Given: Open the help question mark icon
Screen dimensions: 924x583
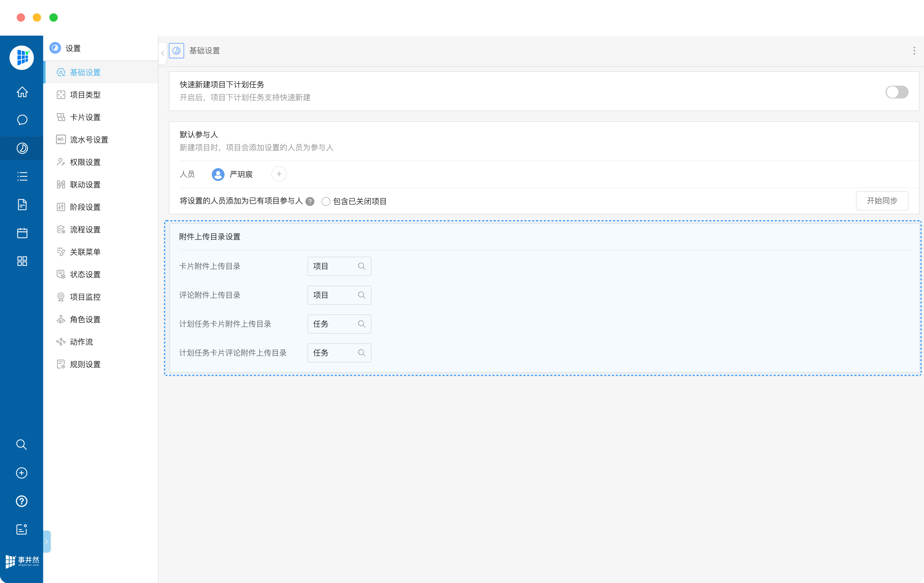Looking at the screenshot, I should [x=21, y=501].
